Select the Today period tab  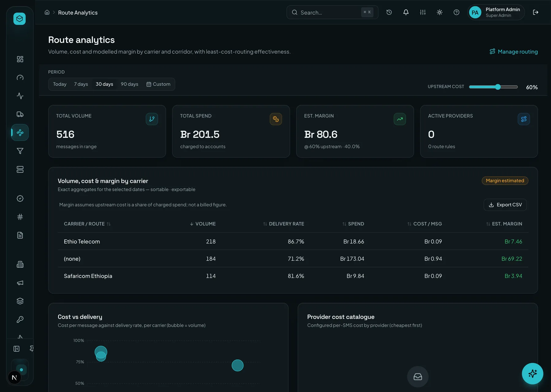60,84
